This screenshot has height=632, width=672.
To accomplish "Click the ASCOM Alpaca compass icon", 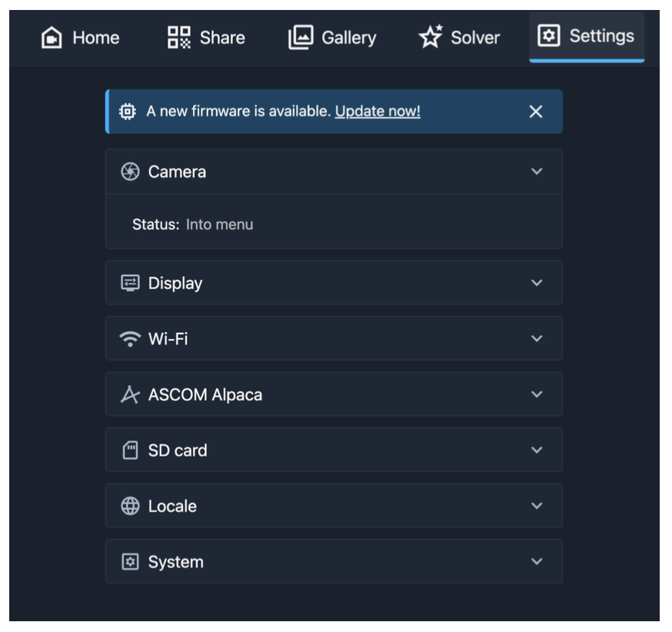I will (130, 395).
